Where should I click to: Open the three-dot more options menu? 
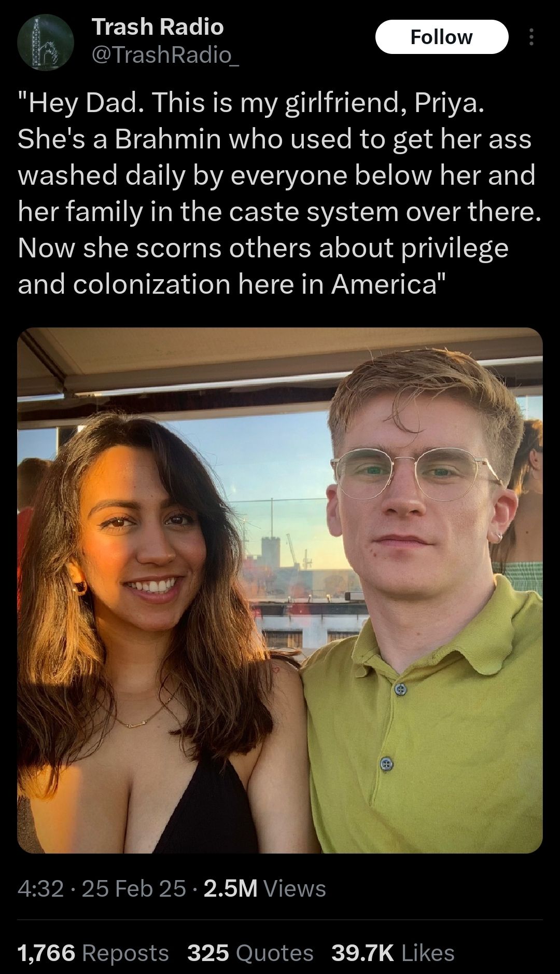click(x=531, y=37)
